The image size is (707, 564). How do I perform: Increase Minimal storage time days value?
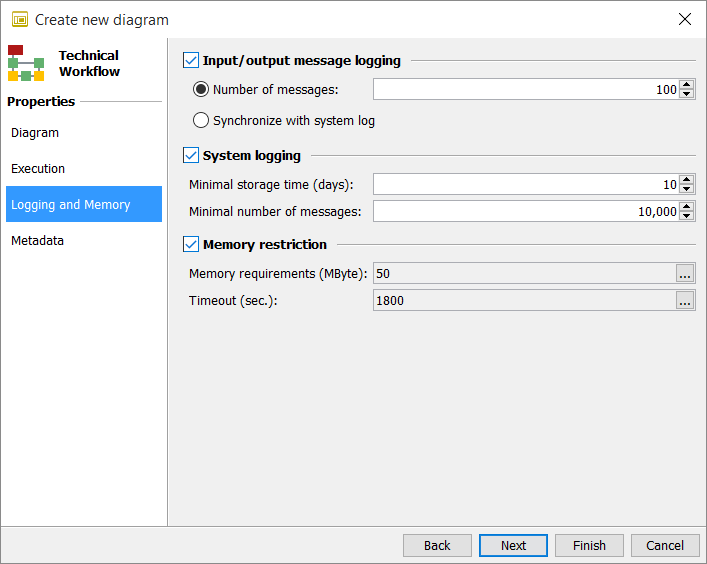[x=686, y=180]
